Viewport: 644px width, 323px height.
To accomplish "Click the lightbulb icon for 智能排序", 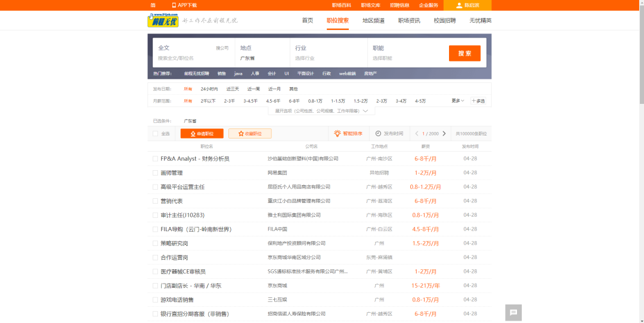I will 337,134.
